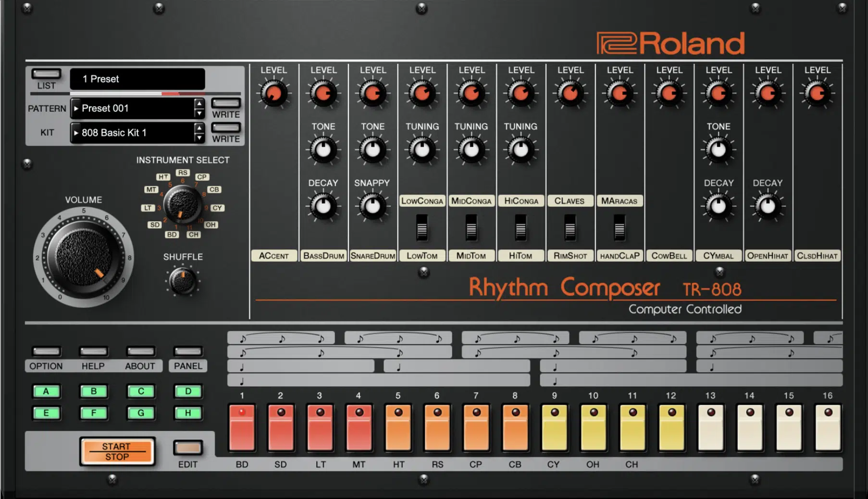This screenshot has width=868, height=499.
Task: Select pattern variation C
Action: coord(141,391)
